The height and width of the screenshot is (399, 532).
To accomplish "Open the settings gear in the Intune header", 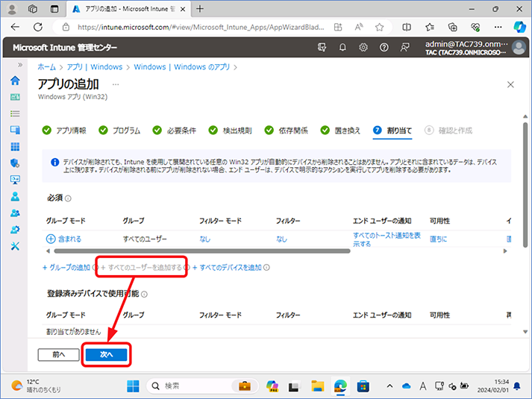I will point(363,48).
